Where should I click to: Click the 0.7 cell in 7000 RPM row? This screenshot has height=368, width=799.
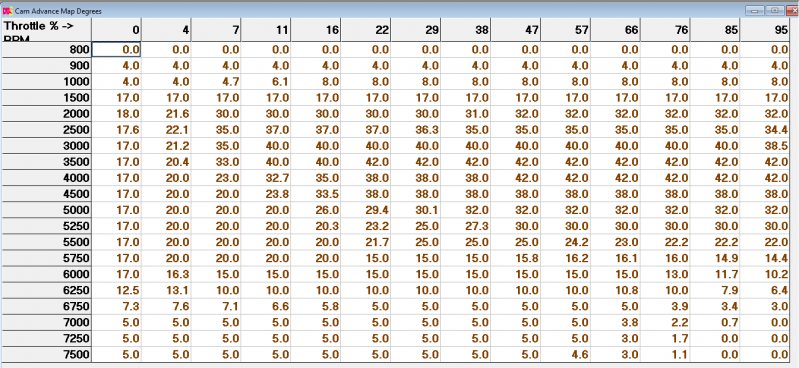715,323
